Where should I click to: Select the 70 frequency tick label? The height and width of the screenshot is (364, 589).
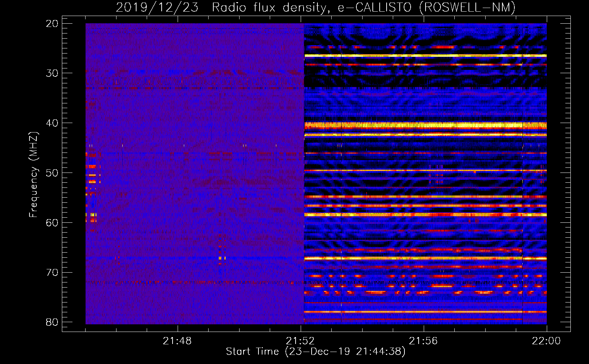(52, 272)
